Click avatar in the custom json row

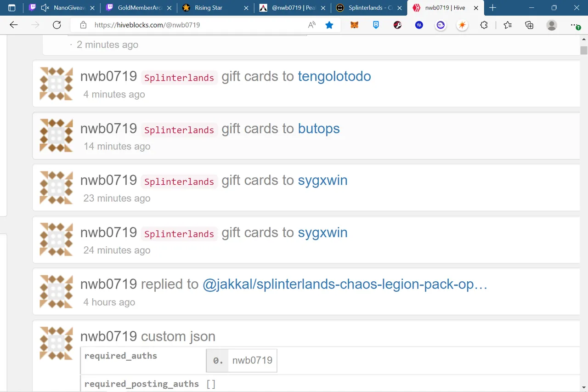tap(56, 343)
